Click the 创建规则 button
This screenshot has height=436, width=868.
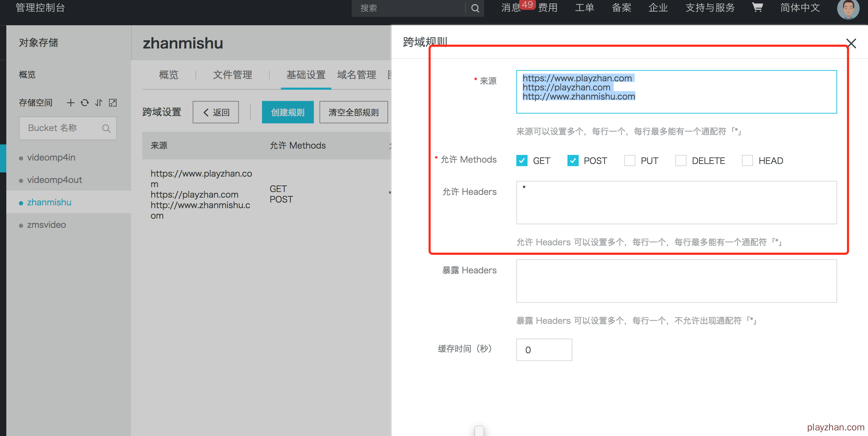pyautogui.click(x=288, y=112)
